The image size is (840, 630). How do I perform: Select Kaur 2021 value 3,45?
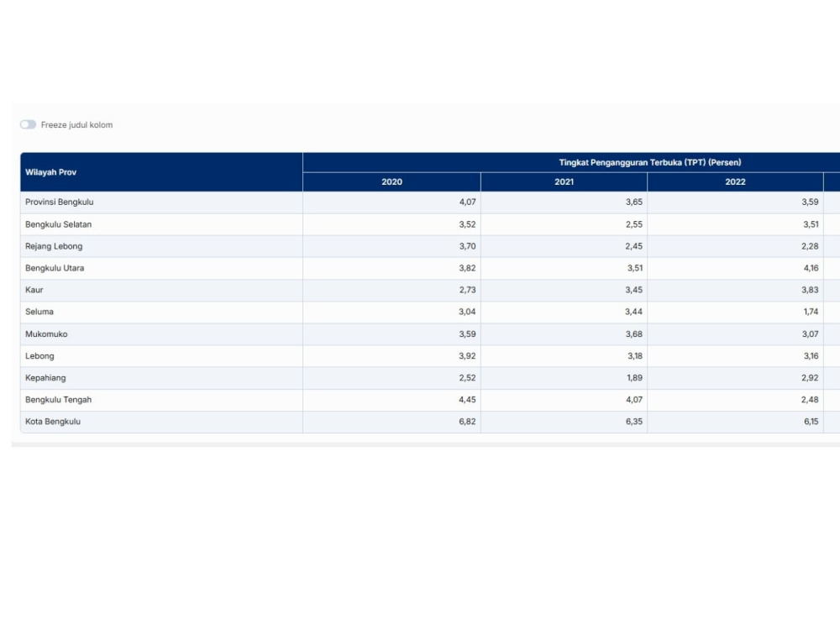tap(633, 290)
